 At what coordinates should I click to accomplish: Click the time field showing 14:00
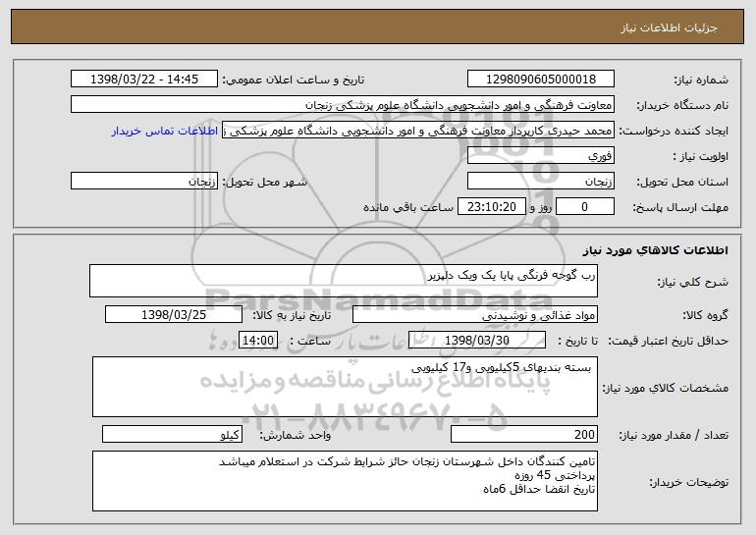tap(258, 341)
